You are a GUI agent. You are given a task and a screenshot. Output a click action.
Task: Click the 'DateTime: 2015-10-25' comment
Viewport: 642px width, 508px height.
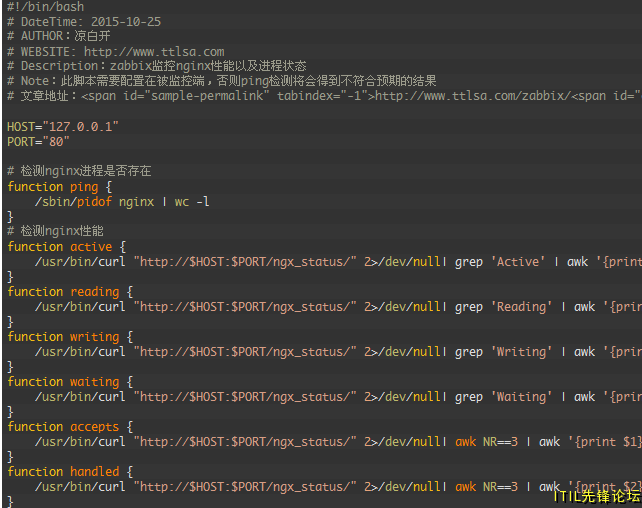(91, 22)
